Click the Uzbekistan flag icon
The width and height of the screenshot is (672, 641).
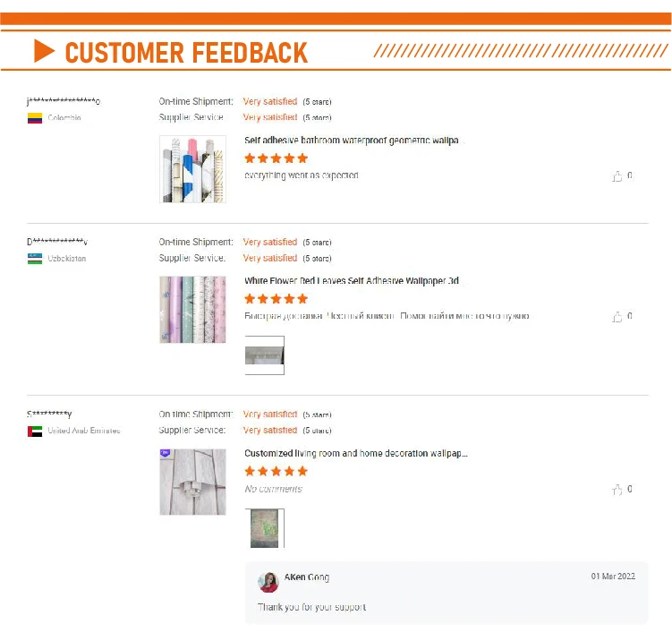[35, 259]
